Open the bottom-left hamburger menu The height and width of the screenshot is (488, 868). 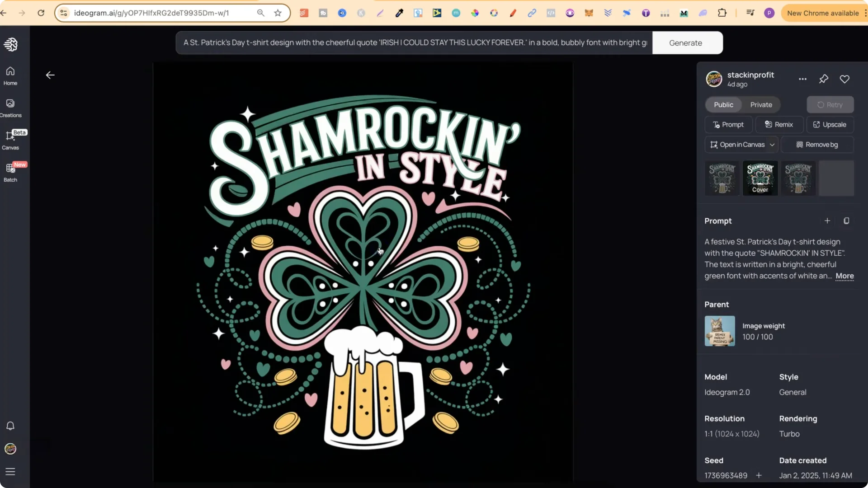(10, 471)
